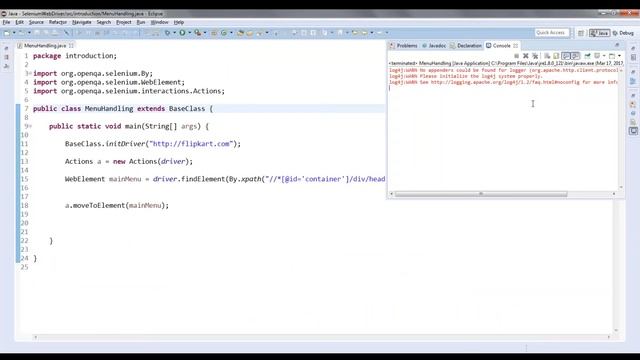
Task: Open the New dropdown arrow in toolbar
Action: [14, 33]
